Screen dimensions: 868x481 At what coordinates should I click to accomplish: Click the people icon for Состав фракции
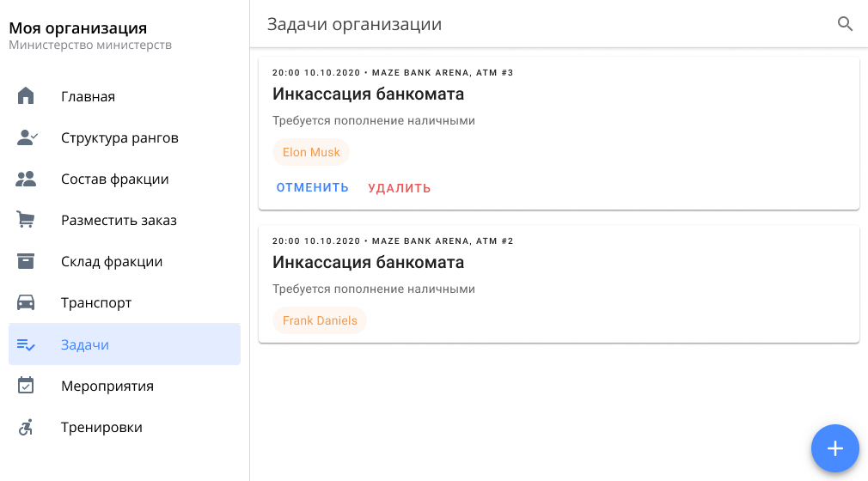coord(26,179)
